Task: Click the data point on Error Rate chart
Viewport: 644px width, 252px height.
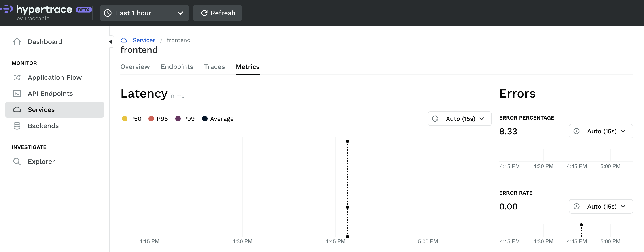Action: (x=581, y=225)
